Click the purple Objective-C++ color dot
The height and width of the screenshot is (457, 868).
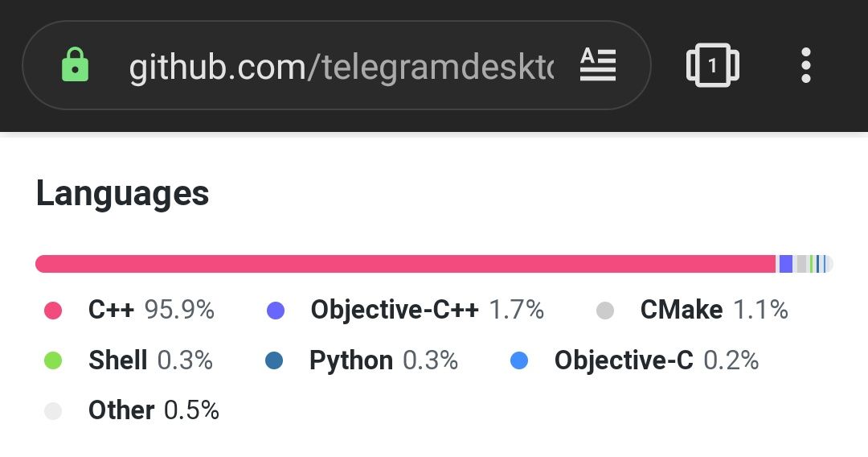tap(276, 311)
